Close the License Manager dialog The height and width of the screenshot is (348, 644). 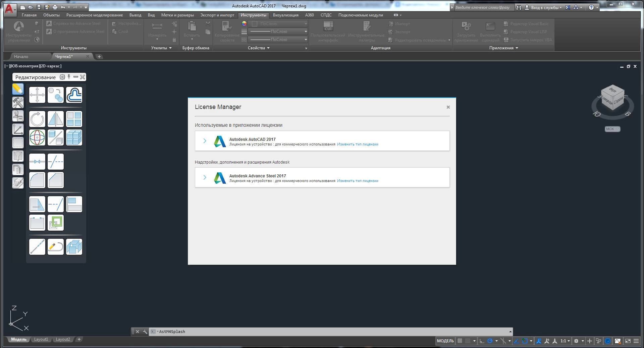click(448, 107)
